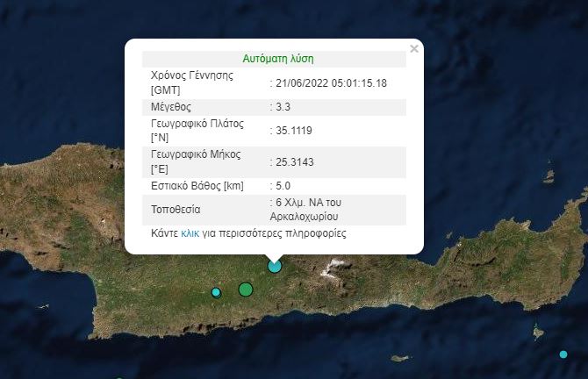Select the green earthquake marker on Crete
The image size is (588, 379).
246,290
